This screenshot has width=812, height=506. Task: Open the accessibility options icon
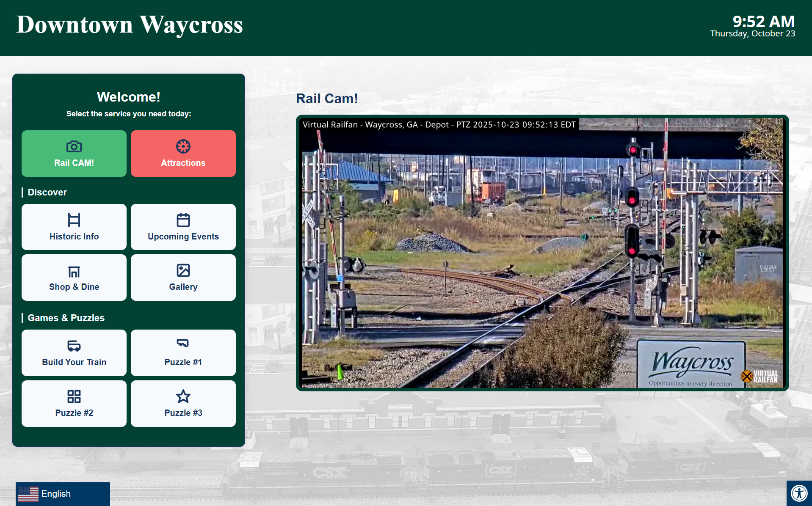click(799, 493)
